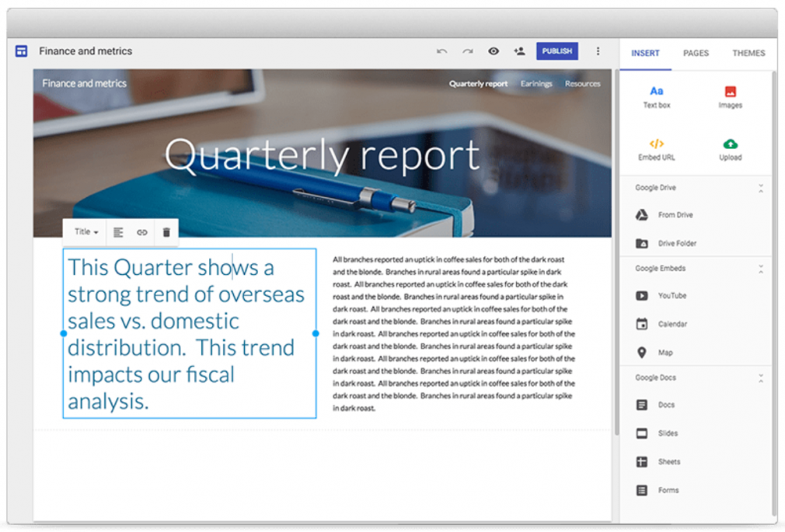Undo the last edit
Screen dimensions: 785x532
pyautogui.click(x=441, y=51)
